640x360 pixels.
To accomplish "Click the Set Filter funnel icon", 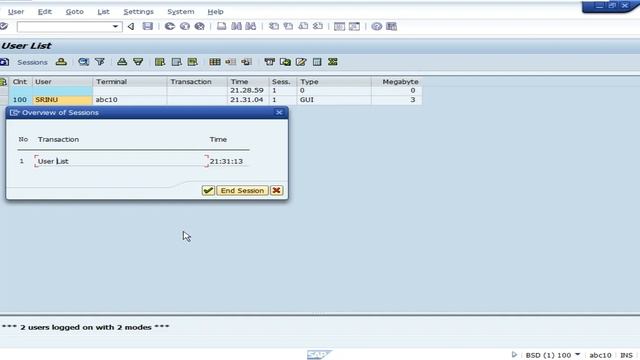I will [100, 62].
